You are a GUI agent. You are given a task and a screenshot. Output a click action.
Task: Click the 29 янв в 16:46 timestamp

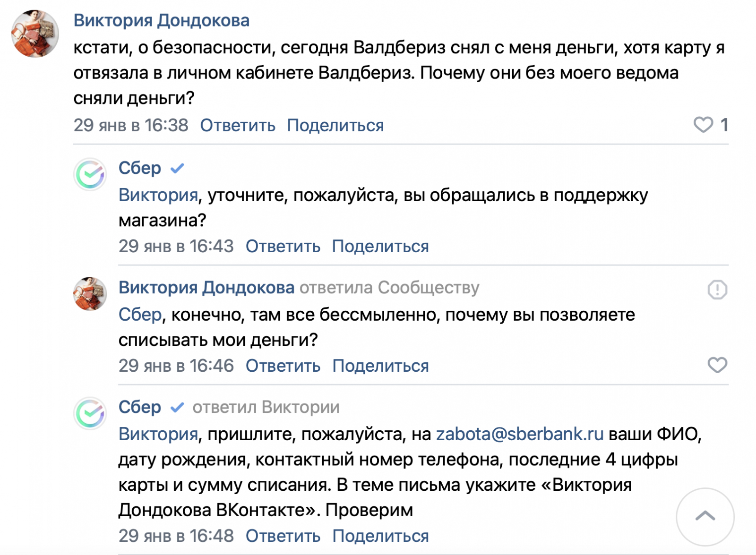pyautogui.click(x=176, y=366)
